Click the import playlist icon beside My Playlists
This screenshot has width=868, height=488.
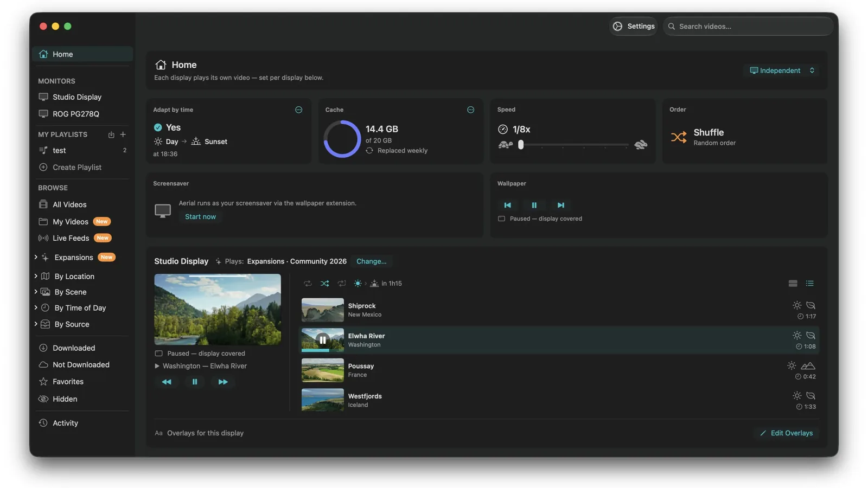click(x=111, y=134)
